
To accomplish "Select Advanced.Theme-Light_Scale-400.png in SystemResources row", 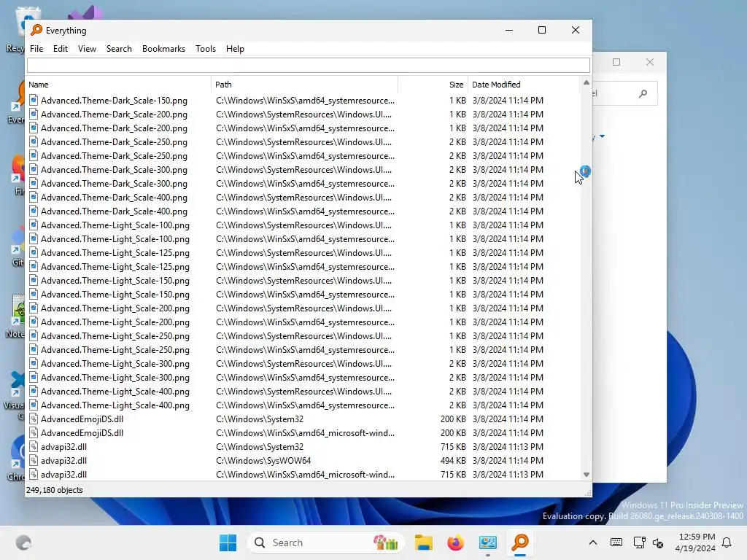I will tap(115, 391).
